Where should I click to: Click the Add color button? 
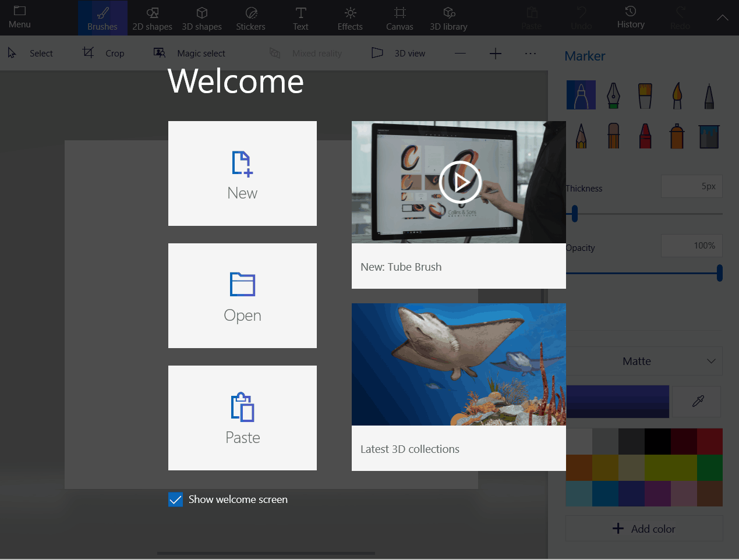[644, 529]
